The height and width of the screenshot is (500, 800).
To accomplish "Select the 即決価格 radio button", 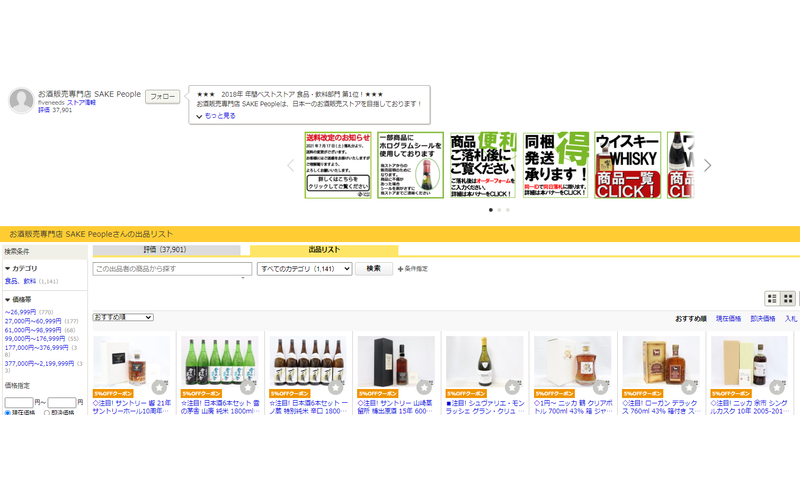I will (x=47, y=413).
